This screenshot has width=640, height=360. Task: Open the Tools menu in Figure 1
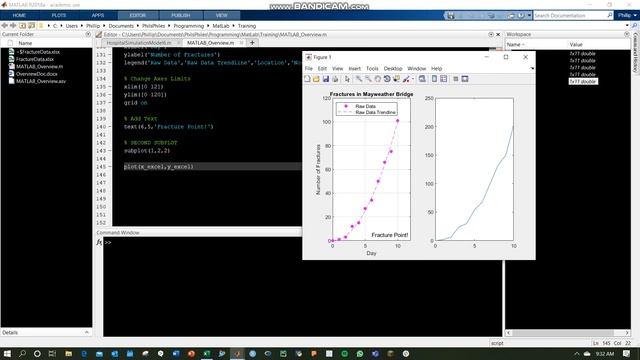372,69
